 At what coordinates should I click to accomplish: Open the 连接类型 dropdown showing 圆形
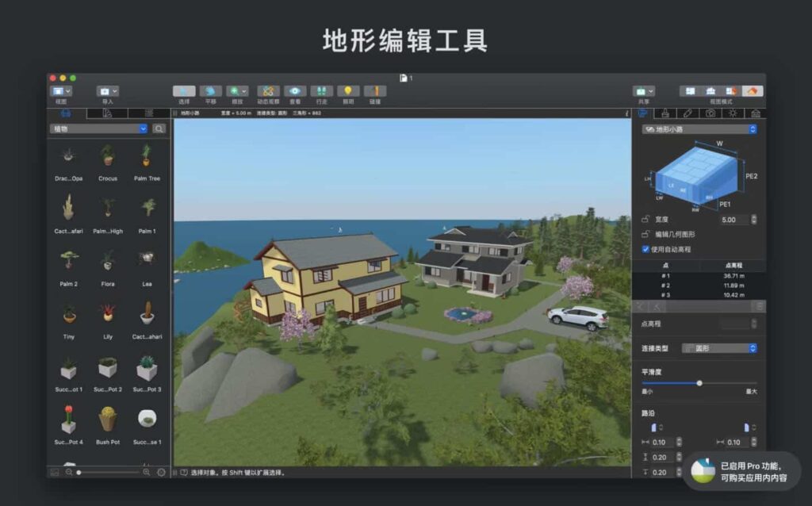tap(720, 347)
